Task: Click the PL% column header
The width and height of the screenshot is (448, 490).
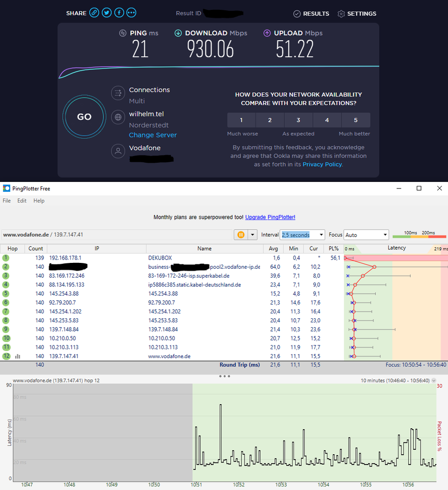Action: coord(333,249)
